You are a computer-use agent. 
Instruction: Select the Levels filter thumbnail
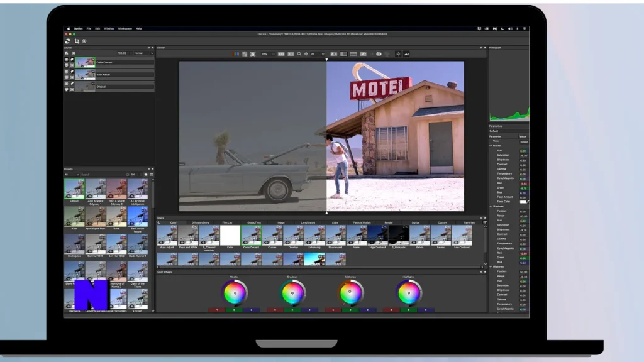click(441, 235)
